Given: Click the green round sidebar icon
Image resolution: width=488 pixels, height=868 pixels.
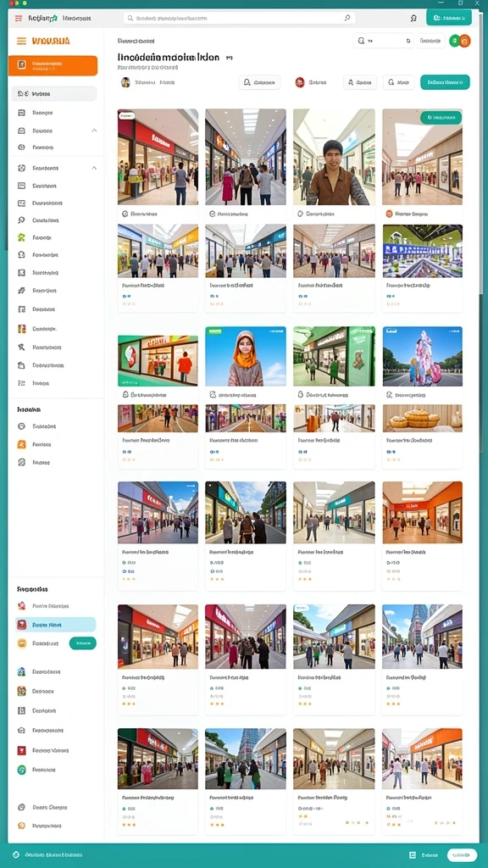Looking at the screenshot, I should [21, 770].
